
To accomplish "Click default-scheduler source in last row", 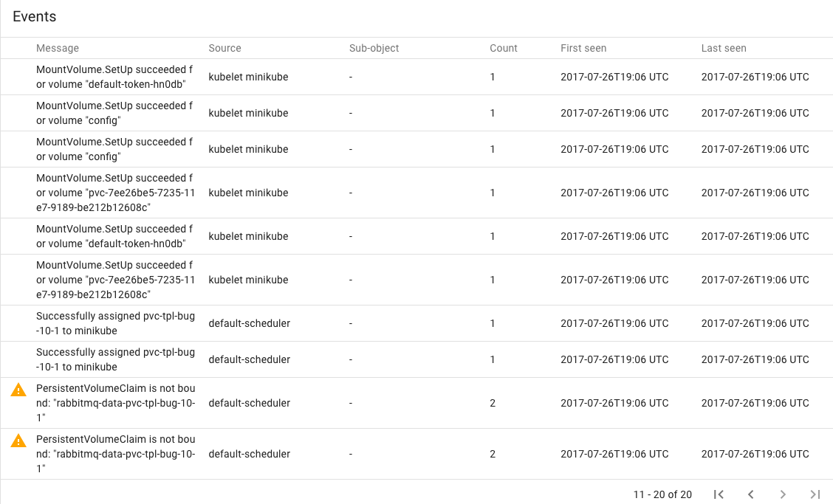I will pos(249,454).
